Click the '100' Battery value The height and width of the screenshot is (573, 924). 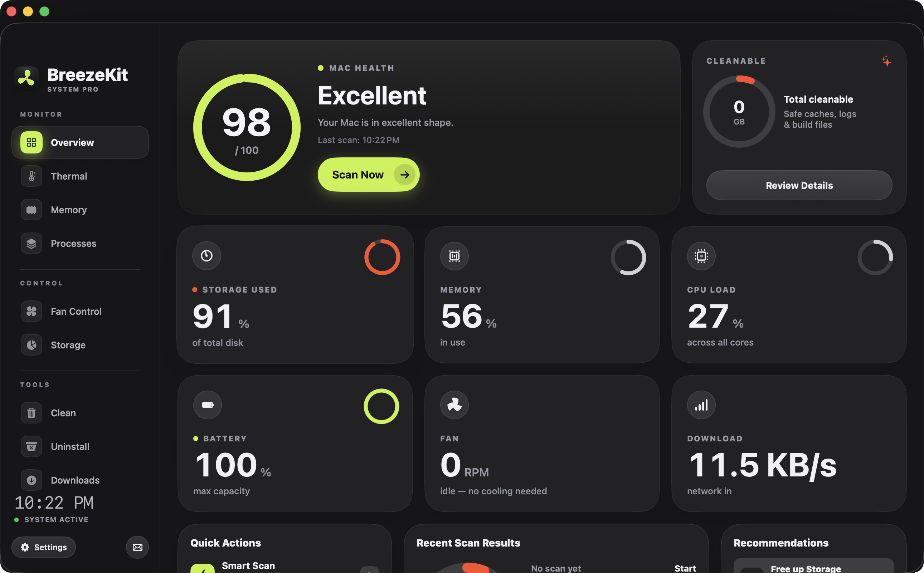[x=227, y=465]
